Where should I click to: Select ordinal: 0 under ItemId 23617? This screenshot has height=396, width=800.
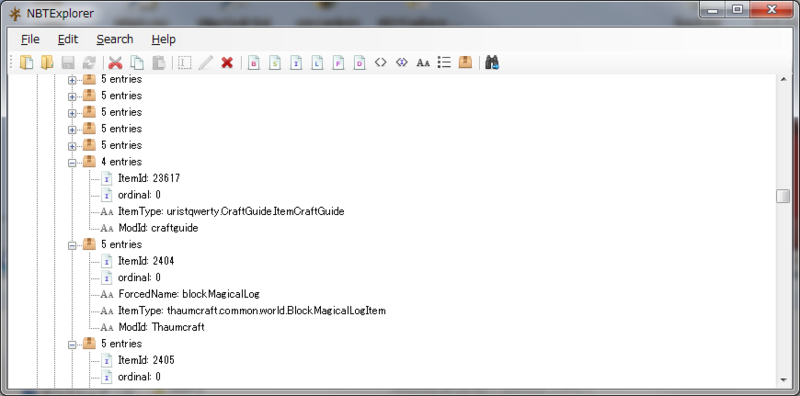coord(139,195)
